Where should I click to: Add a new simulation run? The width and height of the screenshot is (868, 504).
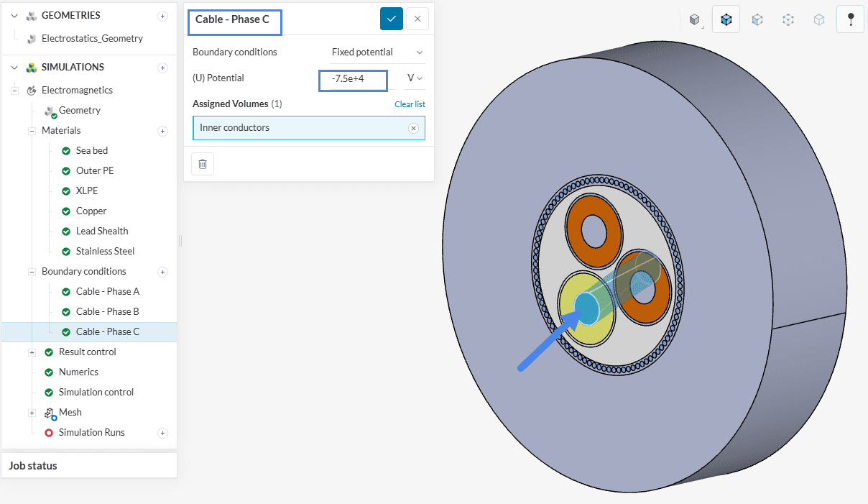click(162, 433)
